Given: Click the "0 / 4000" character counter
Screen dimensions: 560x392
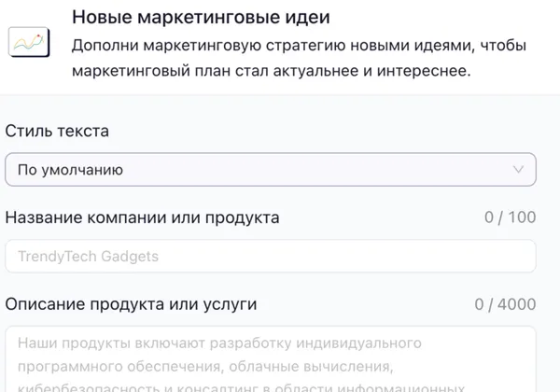Looking at the screenshot, I should tap(505, 304).
